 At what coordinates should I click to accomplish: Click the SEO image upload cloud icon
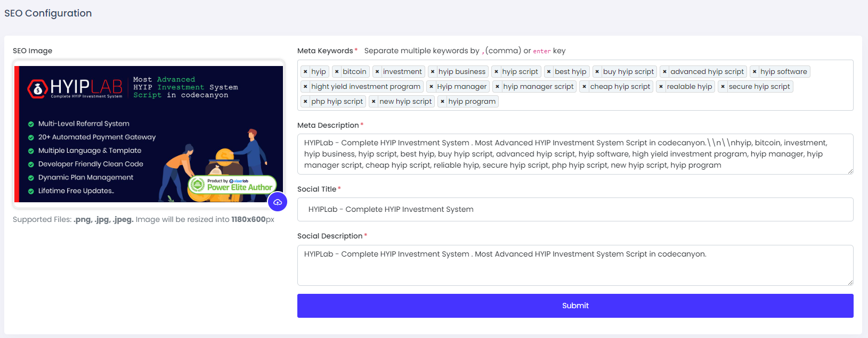coord(278,202)
